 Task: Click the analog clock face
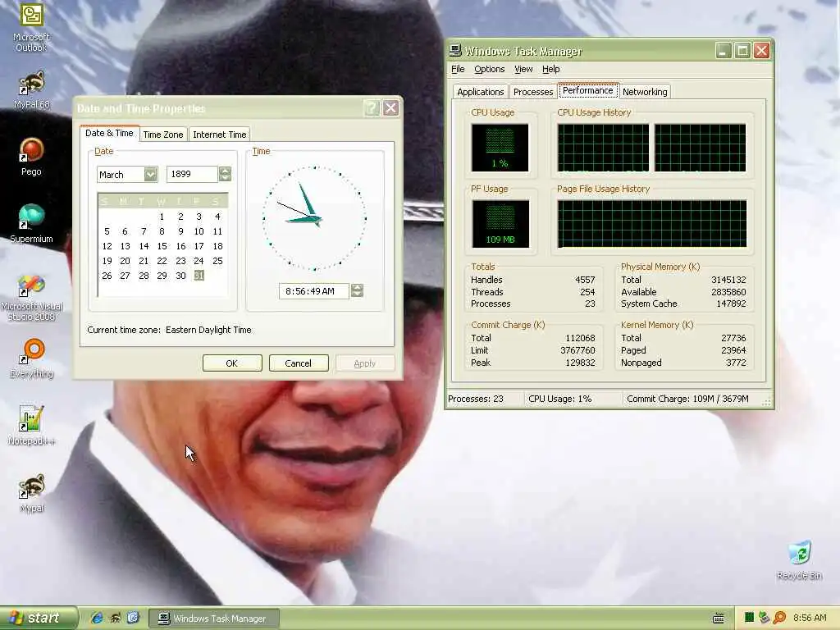pos(314,218)
